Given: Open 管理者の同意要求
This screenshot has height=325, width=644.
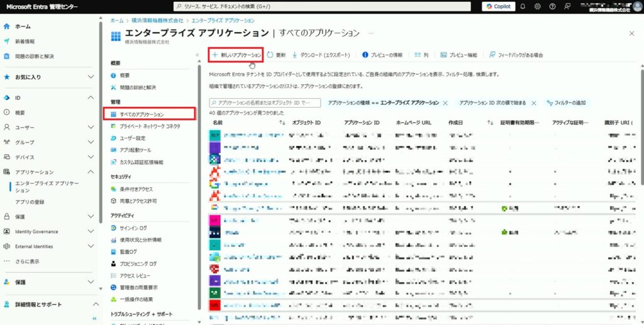Looking at the screenshot, I should tap(138, 288).
